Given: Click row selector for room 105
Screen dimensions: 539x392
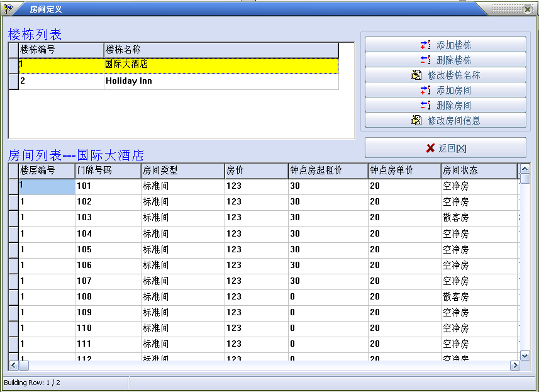Looking at the screenshot, I should [13, 250].
